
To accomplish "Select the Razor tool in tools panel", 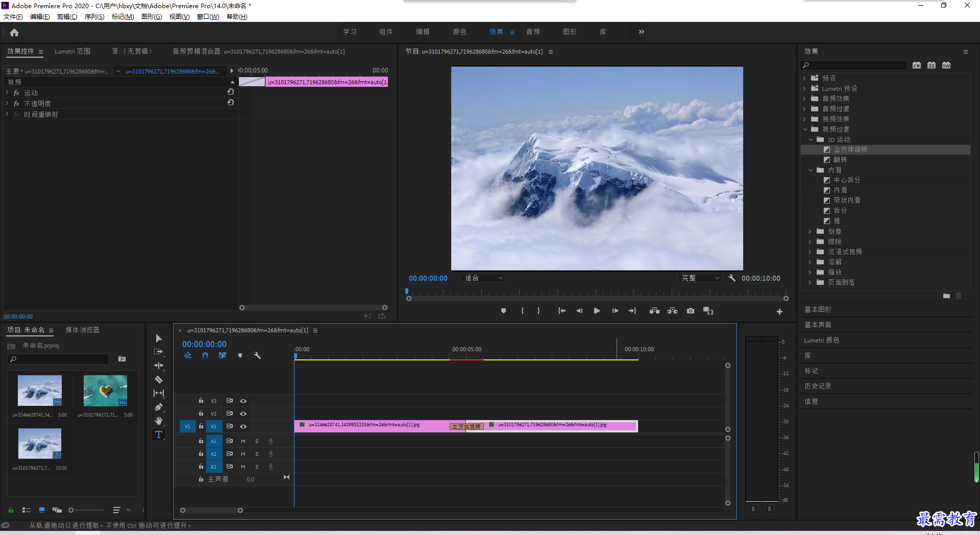I will [x=159, y=379].
